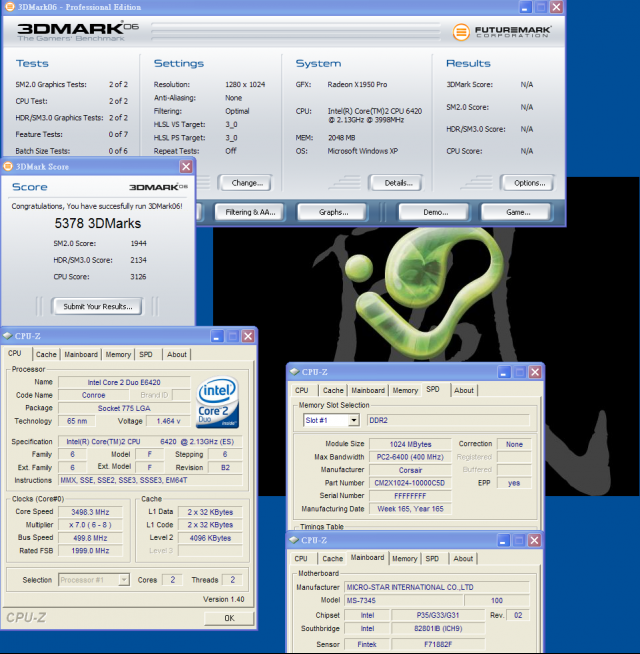Minimize the CPU-Z processor window
Viewport: 640px width, 654px height.
click(217, 336)
